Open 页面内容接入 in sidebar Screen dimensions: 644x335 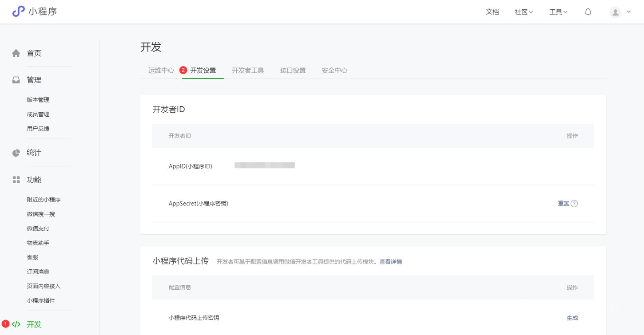tap(44, 286)
